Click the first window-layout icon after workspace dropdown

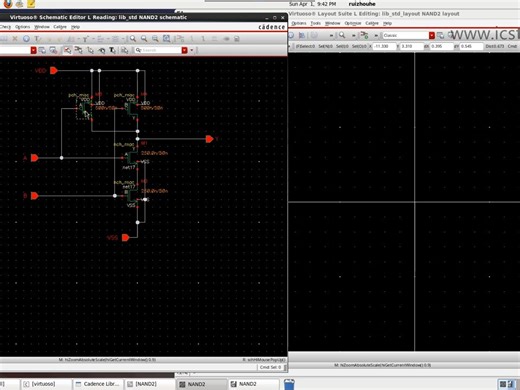(42, 50)
